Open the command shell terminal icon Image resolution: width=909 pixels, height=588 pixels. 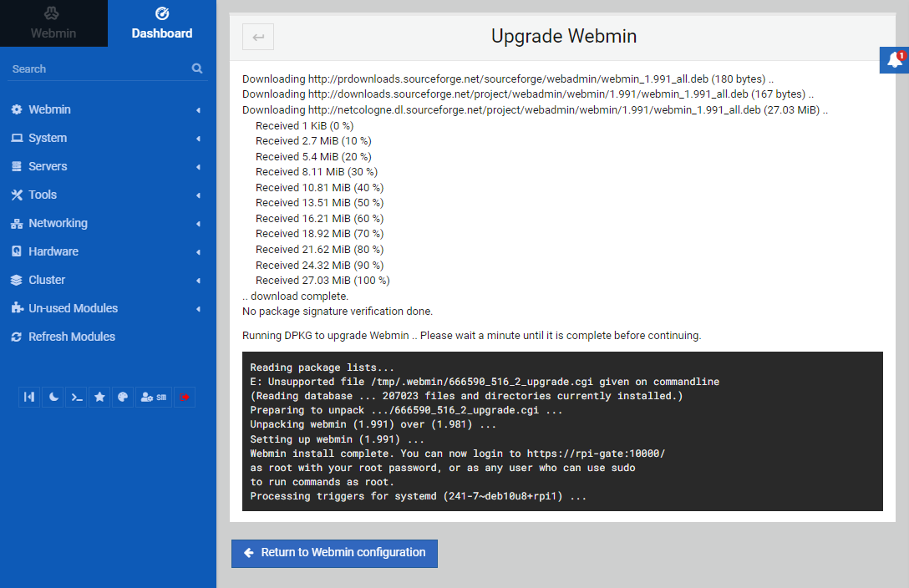pyautogui.click(x=77, y=397)
